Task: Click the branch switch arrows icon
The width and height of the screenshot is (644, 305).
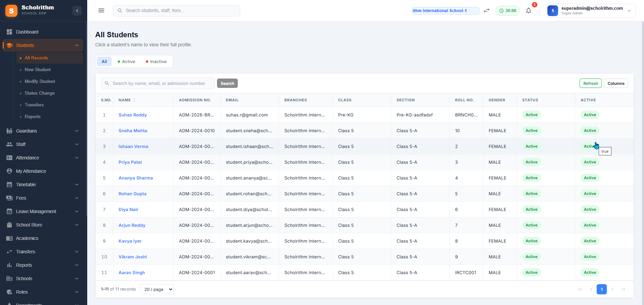Action: 487,10
